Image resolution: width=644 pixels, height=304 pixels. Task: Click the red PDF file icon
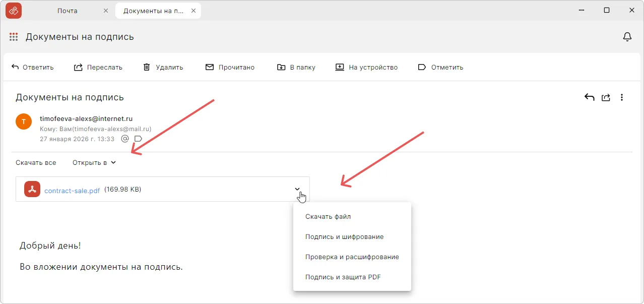[x=32, y=190]
